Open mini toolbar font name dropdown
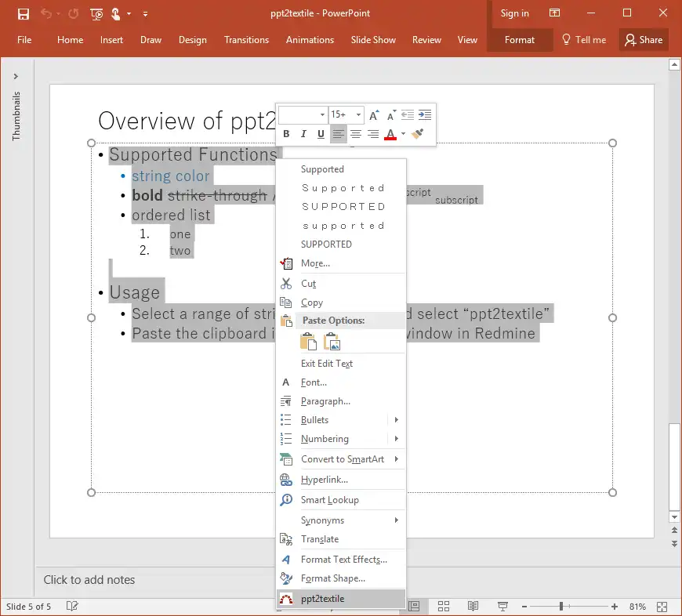This screenshot has width=682, height=616. pyautogui.click(x=322, y=114)
